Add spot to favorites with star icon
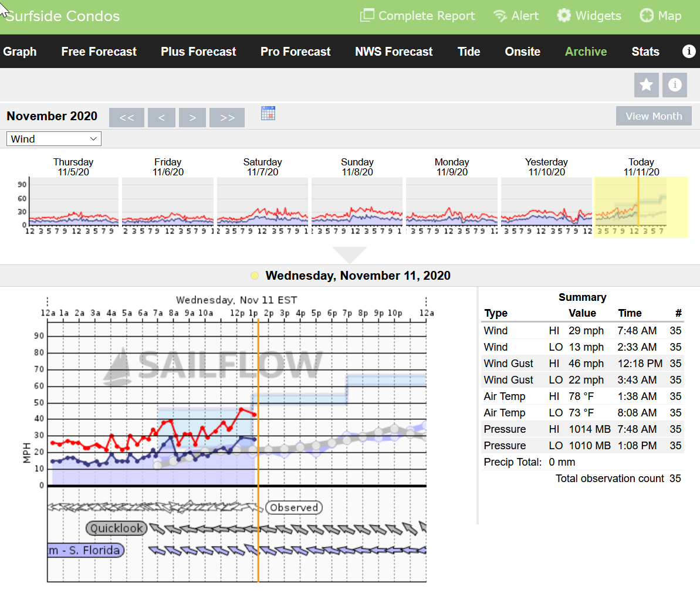Image resolution: width=700 pixels, height=597 pixels. coord(647,84)
